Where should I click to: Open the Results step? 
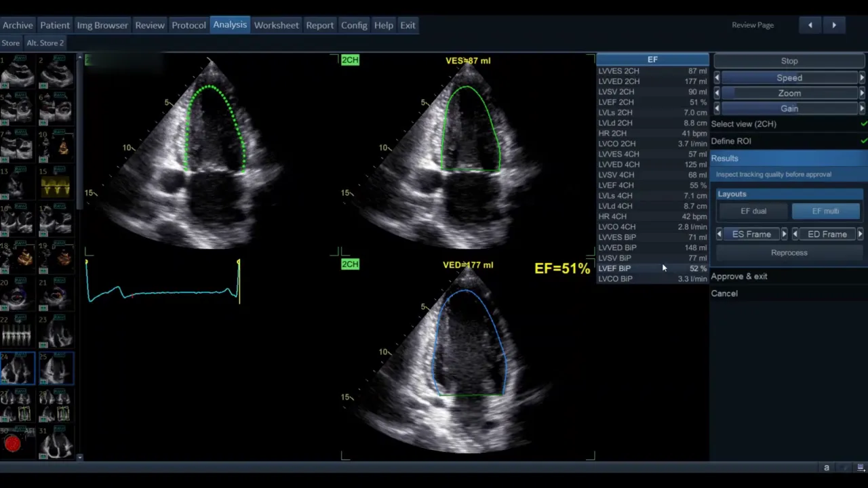(x=789, y=158)
